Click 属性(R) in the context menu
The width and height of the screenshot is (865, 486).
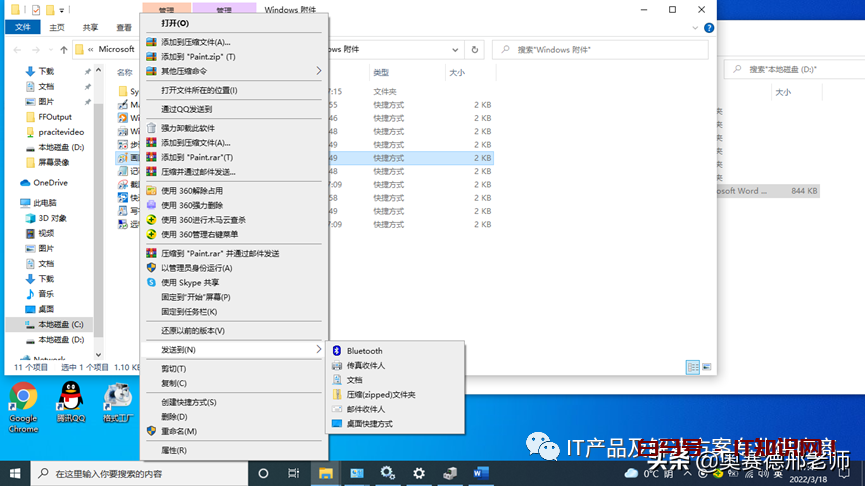point(174,450)
